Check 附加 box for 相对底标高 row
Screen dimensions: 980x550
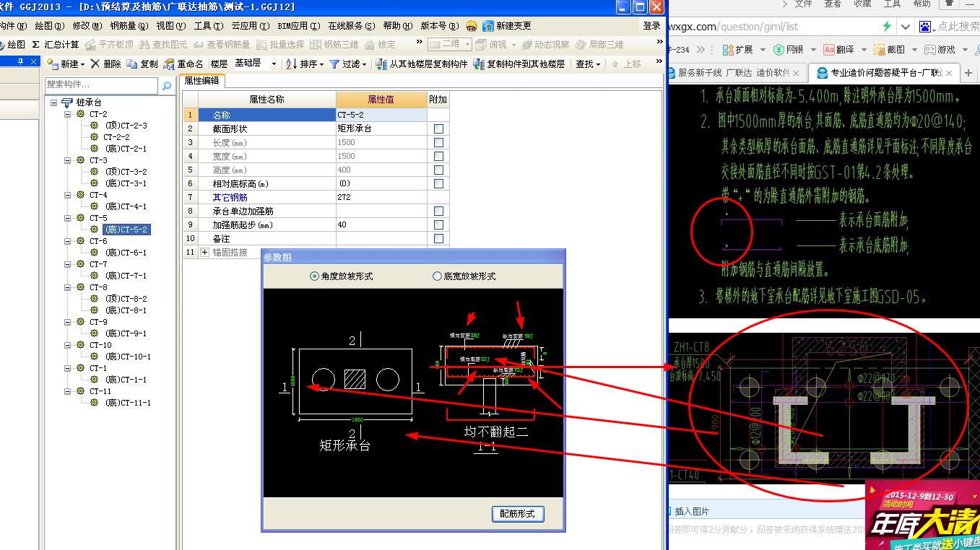(438, 183)
